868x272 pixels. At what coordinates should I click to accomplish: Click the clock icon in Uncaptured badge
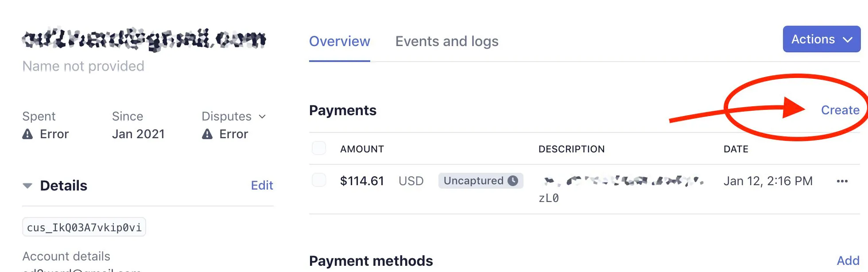(x=513, y=181)
